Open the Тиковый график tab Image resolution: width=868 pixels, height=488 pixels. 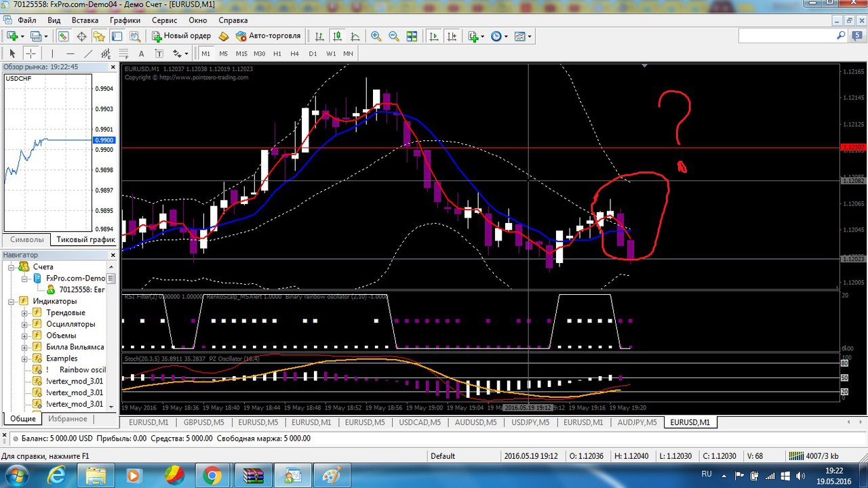coord(85,239)
